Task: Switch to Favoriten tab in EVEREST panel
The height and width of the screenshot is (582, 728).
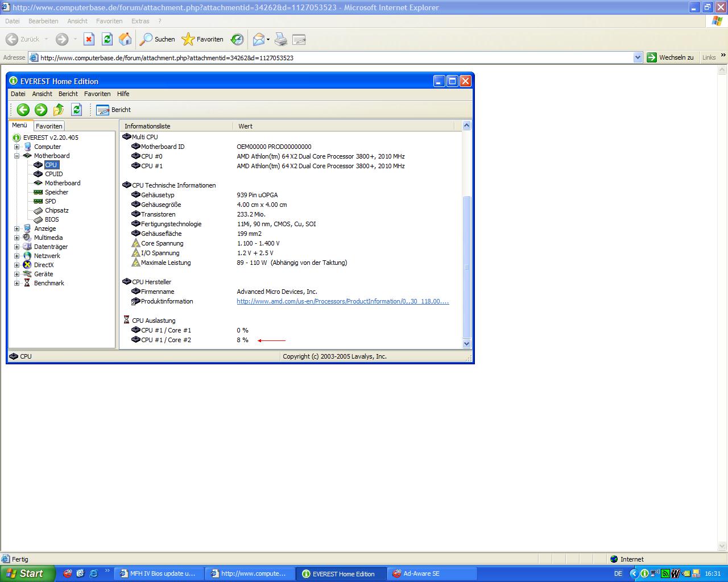Action: 49,126
